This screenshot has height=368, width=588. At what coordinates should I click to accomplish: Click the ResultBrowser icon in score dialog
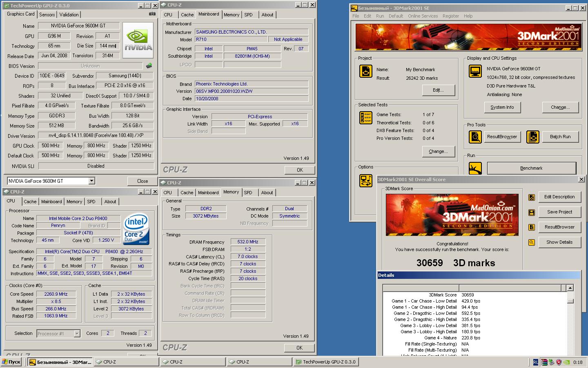(x=531, y=227)
